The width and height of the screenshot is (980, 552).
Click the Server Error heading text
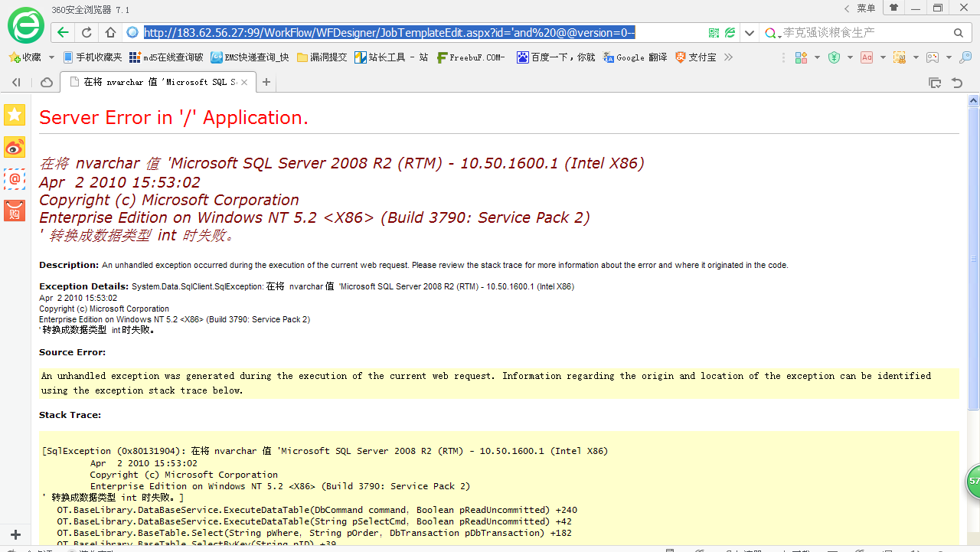(x=174, y=117)
